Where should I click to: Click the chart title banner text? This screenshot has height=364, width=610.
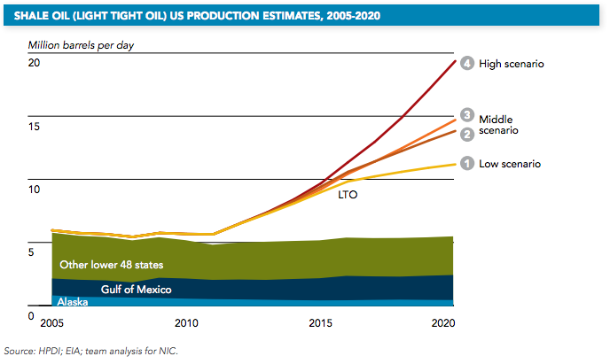(197, 16)
